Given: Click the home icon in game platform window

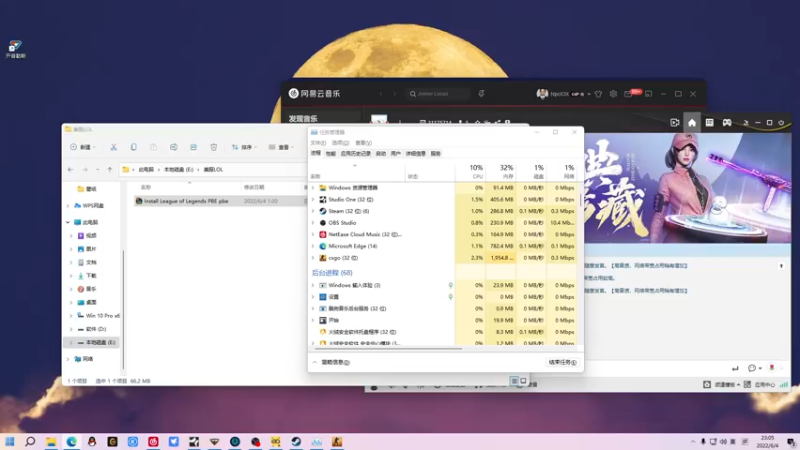Looking at the screenshot, I should coord(692,122).
